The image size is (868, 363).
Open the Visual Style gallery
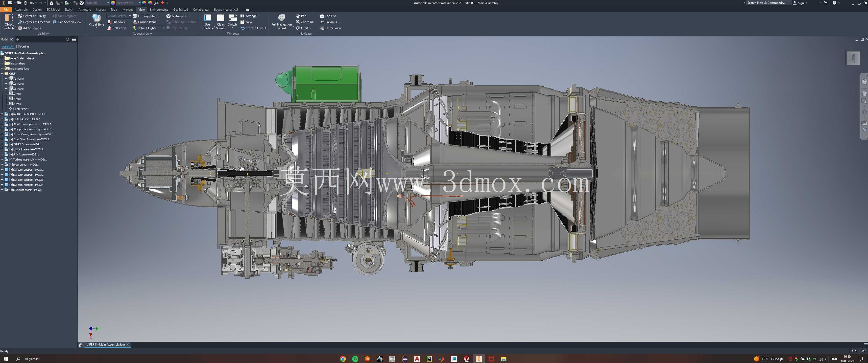tap(96, 21)
